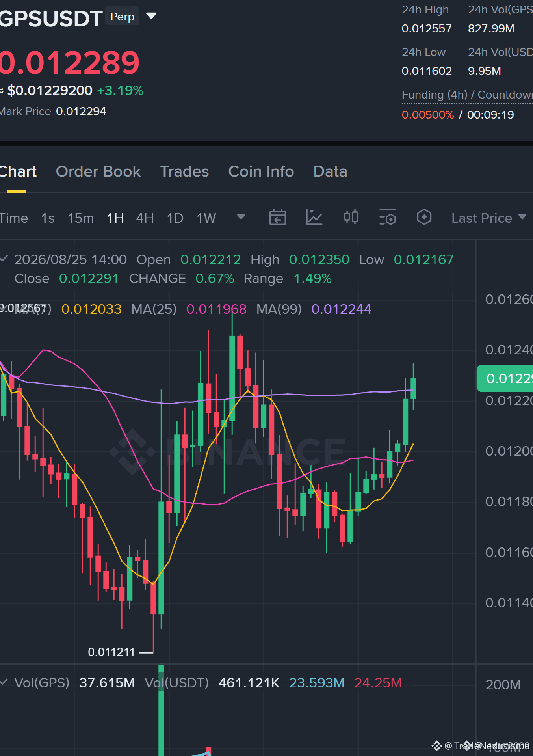Screen dimensions: 533x756
Task: Click the MA(7) value 0.012033
Action: 91,309
